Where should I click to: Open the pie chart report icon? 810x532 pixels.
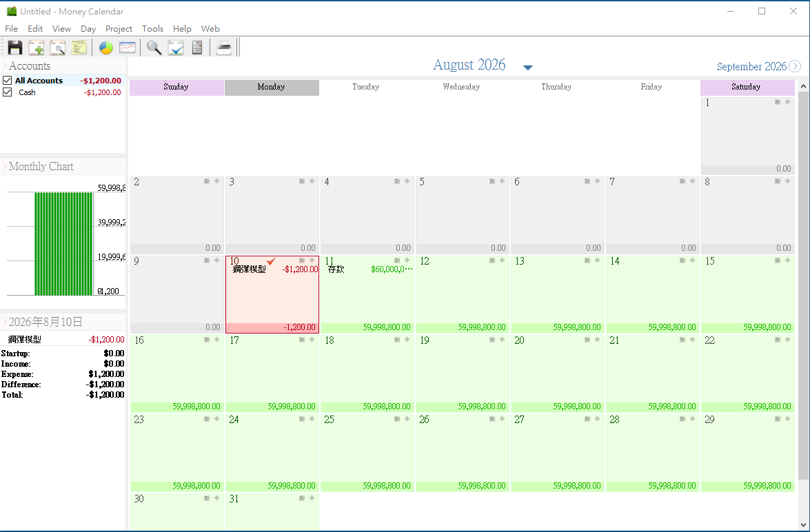(x=106, y=48)
